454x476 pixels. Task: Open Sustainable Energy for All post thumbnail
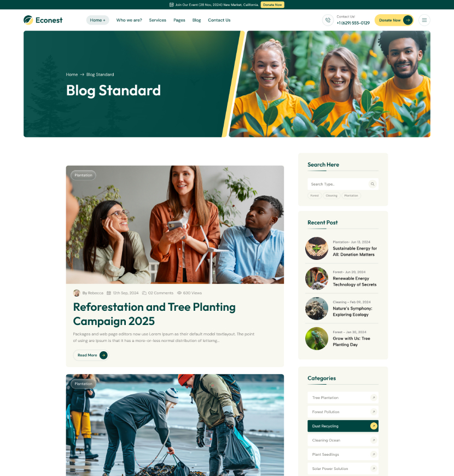tap(317, 248)
